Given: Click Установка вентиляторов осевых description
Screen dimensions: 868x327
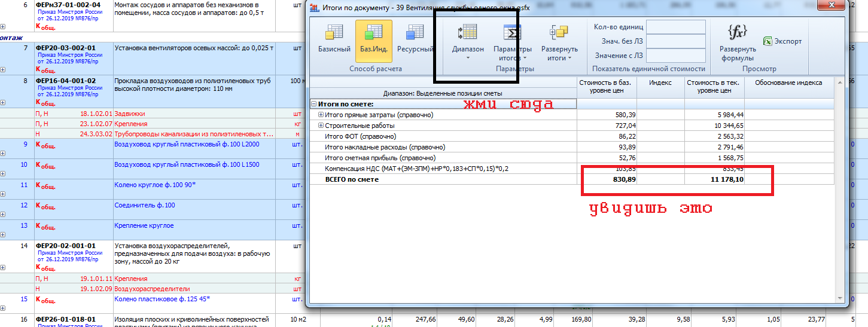Looking at the screenshot, I should point(194,47).
